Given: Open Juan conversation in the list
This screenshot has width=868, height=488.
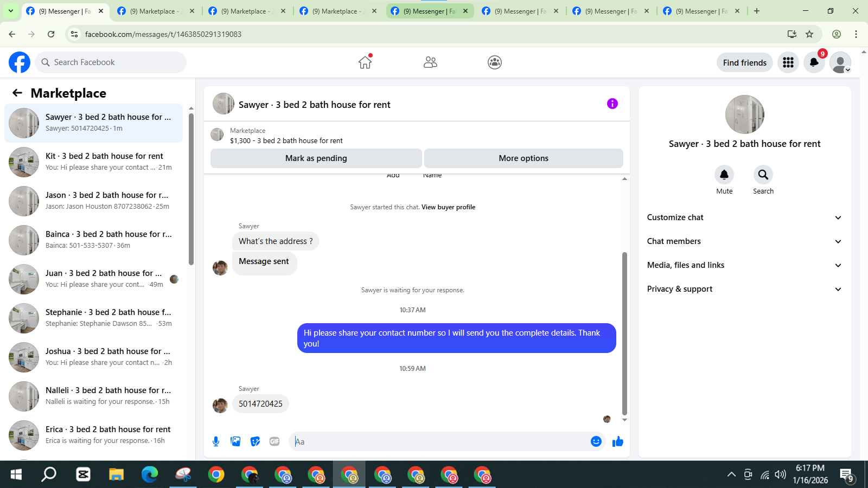Looking at the screenshot, I should [93, 279].
